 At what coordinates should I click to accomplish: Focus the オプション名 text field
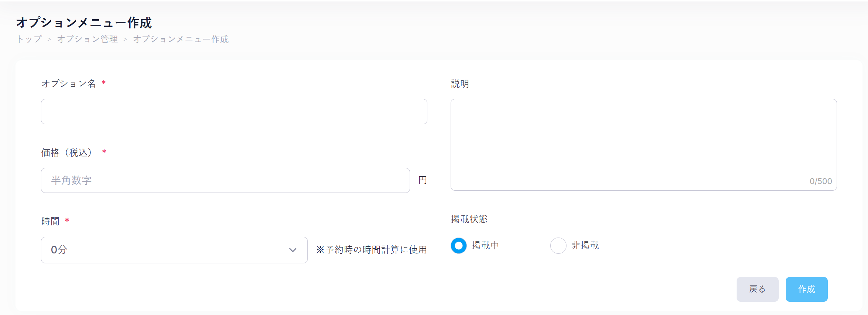(x=234, y=111)
